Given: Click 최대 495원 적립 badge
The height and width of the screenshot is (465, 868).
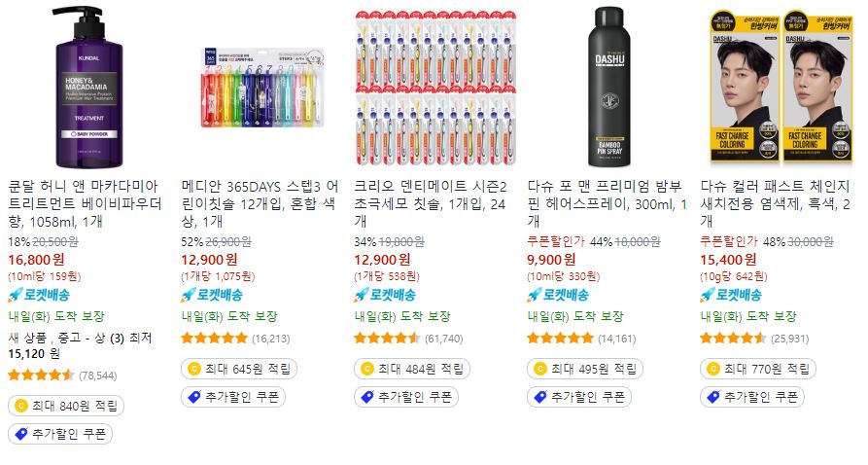Looking at the screenshot, I should tap(585, 369).
